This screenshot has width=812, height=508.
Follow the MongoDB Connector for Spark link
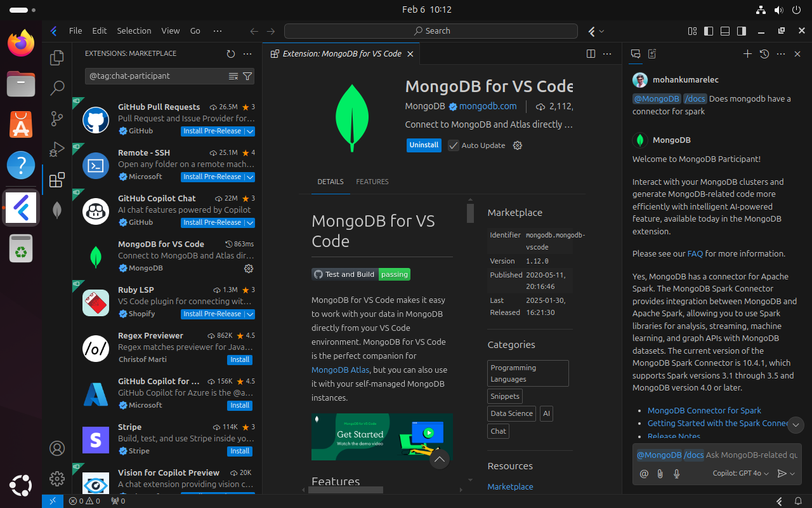click(x=704, y=410)
